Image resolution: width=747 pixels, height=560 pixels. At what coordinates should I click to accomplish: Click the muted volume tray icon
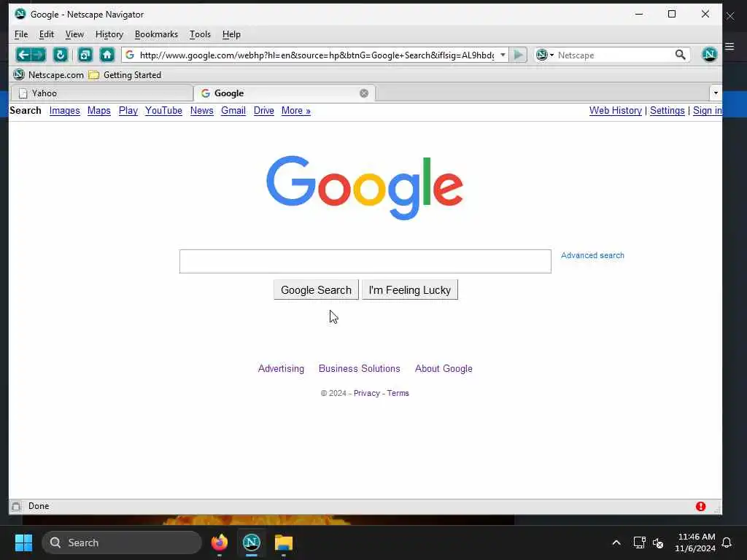coord(658,542)
